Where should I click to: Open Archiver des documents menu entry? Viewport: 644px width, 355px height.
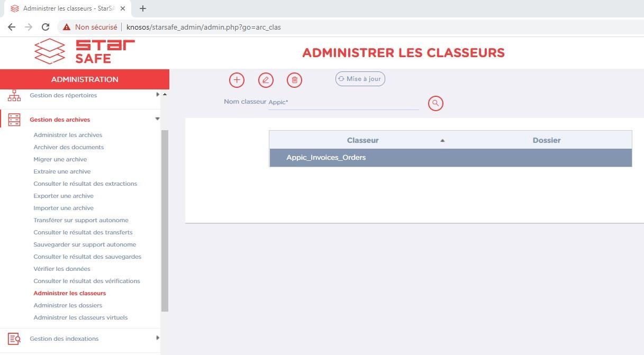point(68,147)
